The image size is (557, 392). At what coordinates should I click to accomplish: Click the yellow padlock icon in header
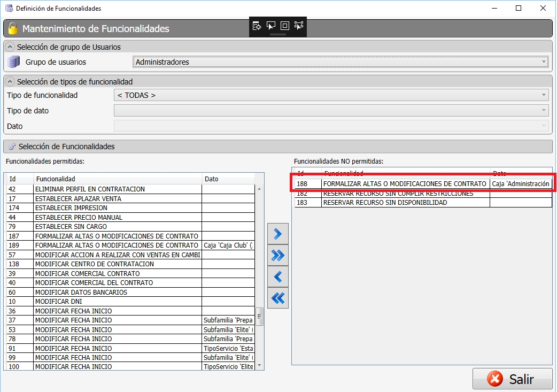pos(13,28)
